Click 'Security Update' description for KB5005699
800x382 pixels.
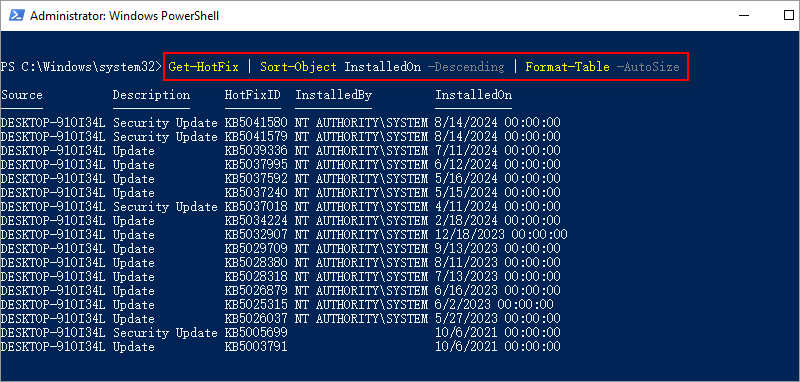165,333
